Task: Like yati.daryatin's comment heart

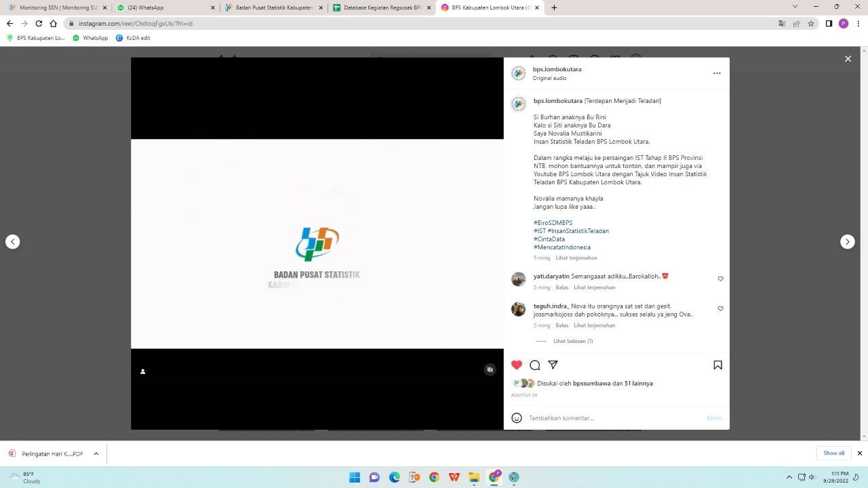Action: pyautogui.click(x=720, y=279)
